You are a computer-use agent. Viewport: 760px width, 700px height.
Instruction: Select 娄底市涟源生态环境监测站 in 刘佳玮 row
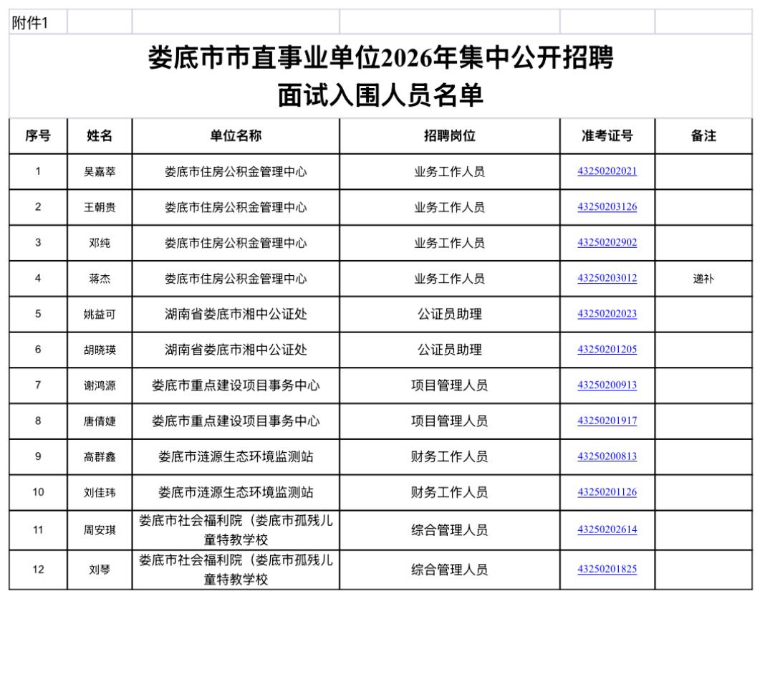tap(236, 492)
